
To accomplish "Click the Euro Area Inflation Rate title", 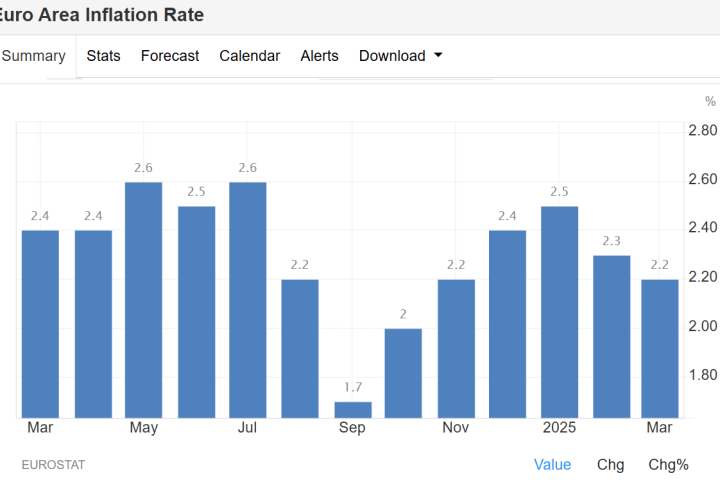I will 103,15.
